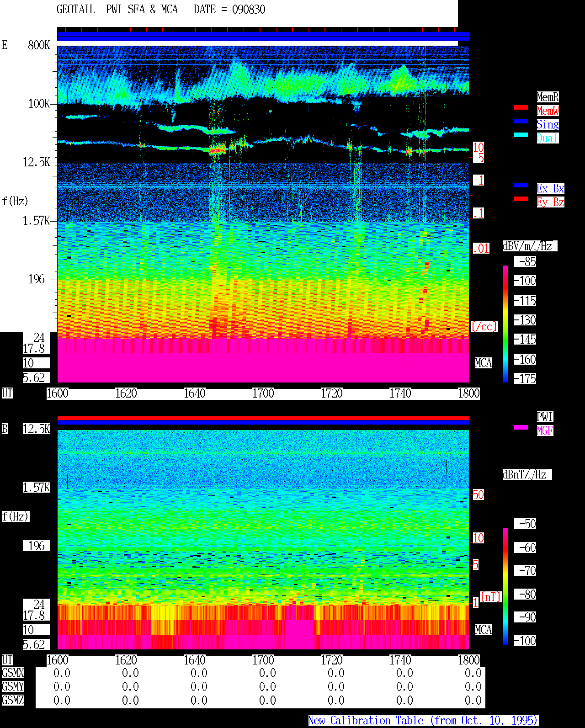
Task: Click the dBnT/√Hz color scale bar
Action: click(x=505, y=586)
